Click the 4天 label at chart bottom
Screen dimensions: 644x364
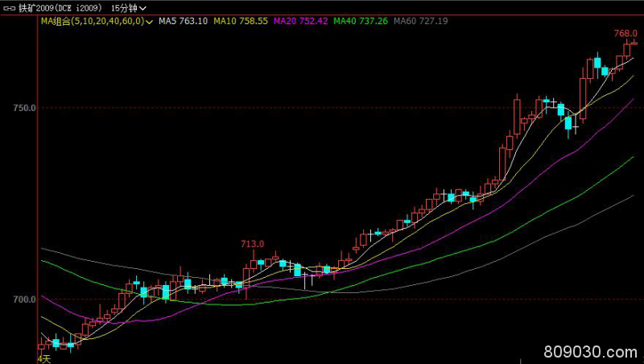coord(44,359)
